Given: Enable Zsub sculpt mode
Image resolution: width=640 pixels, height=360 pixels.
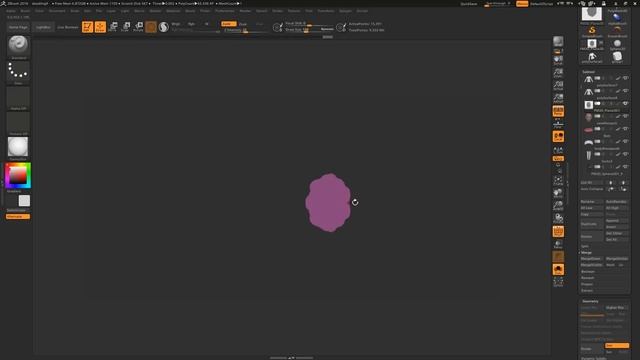Looking at the screenshot, I should click(243, 24).
